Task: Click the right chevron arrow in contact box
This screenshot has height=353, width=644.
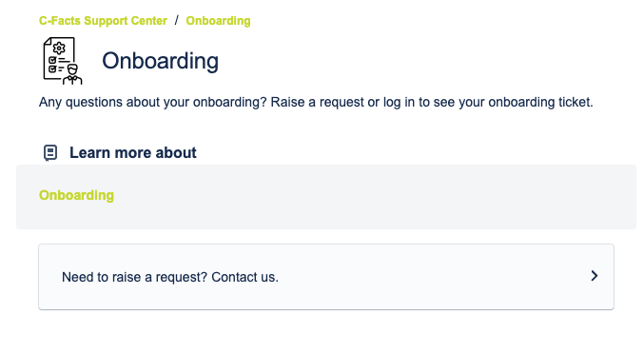Action: click(x=594, y=276)
